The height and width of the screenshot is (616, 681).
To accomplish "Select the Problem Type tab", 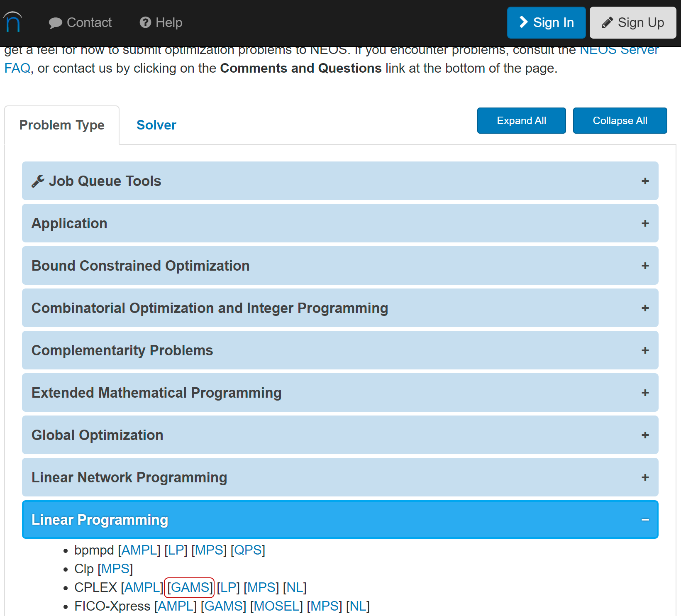I will click(62, 125).
